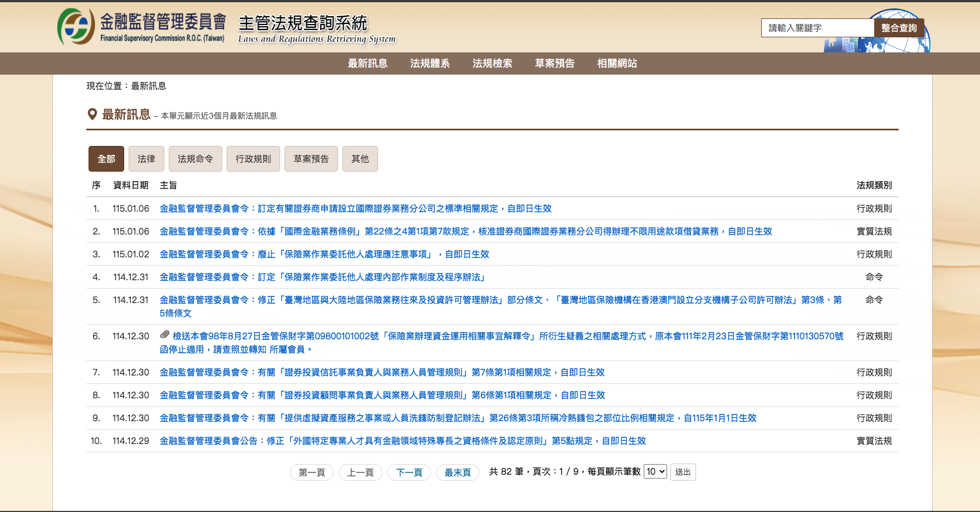The width and height of the screenshot is (980, 512).
Task: Go to next page with 下一頁
Action: 409,472
